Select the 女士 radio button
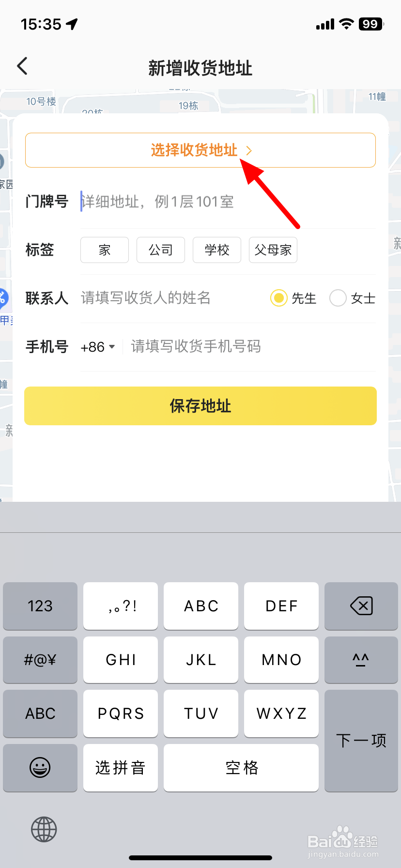Screen dimensions: 401x868 [x=338, y=298]
